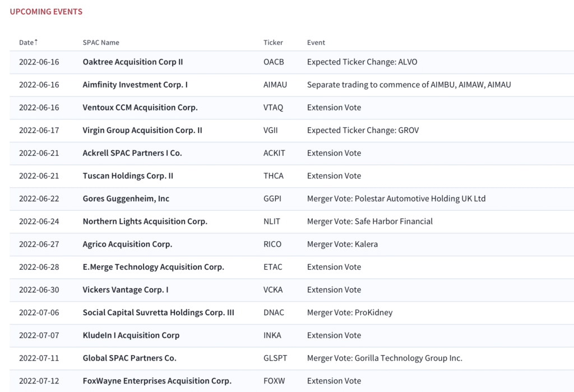Select ticker VGII
Screen dimensions: 574x392
[271, 130]
